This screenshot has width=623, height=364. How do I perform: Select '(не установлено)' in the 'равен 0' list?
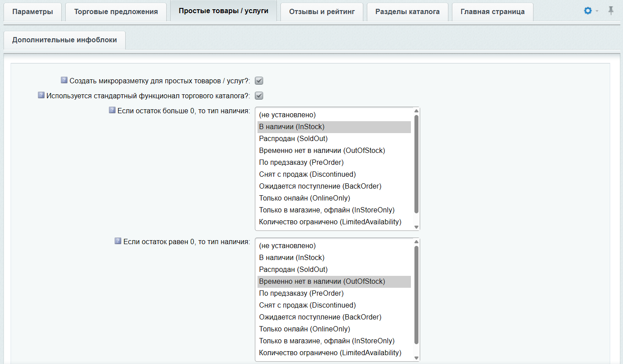pyautogui.click(x=334, y=246)
